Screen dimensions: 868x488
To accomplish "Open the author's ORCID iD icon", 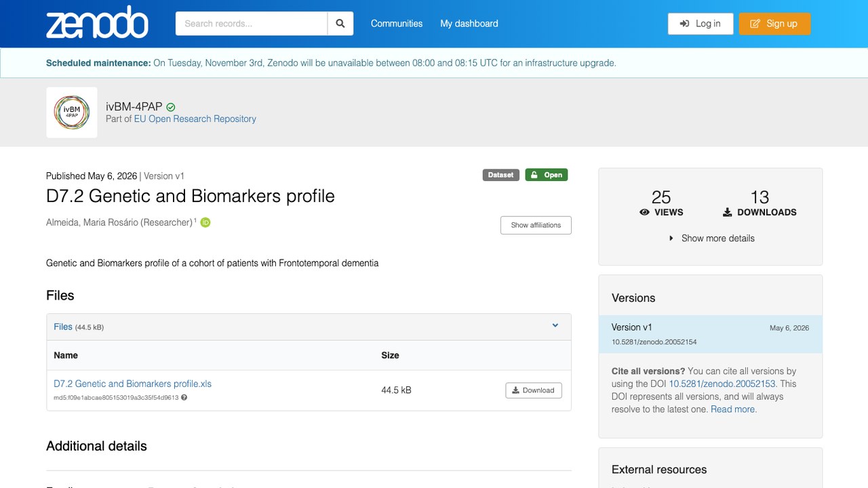I will pyautogui.click(x=205, y=222).
